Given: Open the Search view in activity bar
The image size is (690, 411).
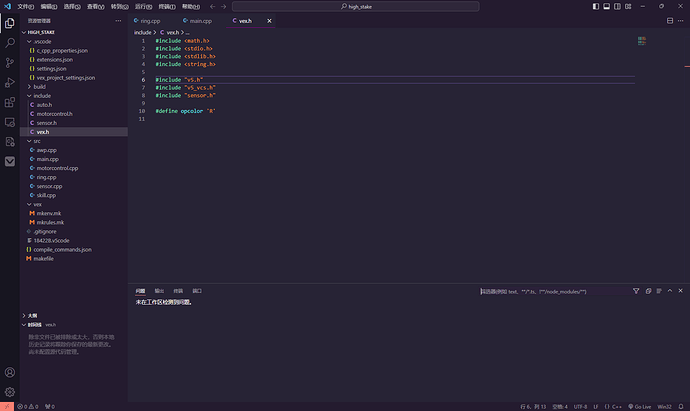Looking at the screenshot, I should tap(10, 42).
